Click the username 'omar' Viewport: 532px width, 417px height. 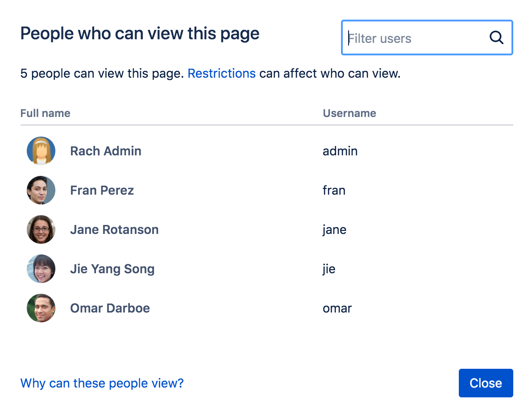click(x=337, y=308)
